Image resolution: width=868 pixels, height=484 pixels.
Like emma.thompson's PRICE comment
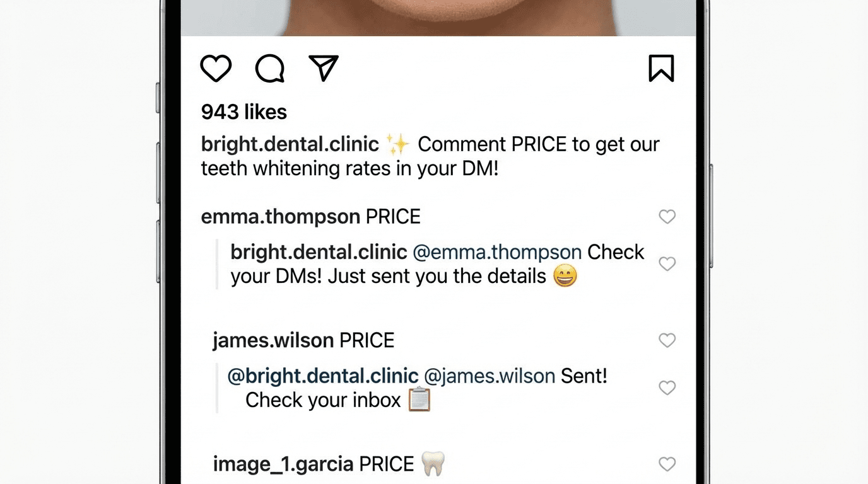pos(667,217)
